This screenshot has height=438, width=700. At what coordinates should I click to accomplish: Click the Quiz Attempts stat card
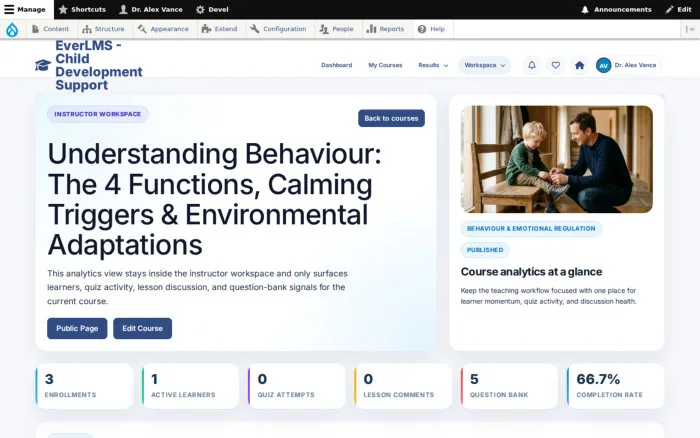pyautogui.click(x=297, y=386)
